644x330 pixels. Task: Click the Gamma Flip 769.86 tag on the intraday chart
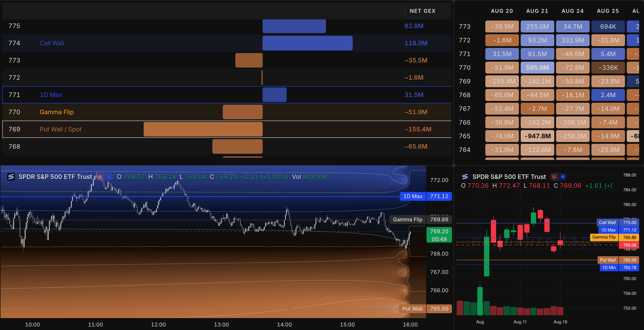(x=421, y=220)
